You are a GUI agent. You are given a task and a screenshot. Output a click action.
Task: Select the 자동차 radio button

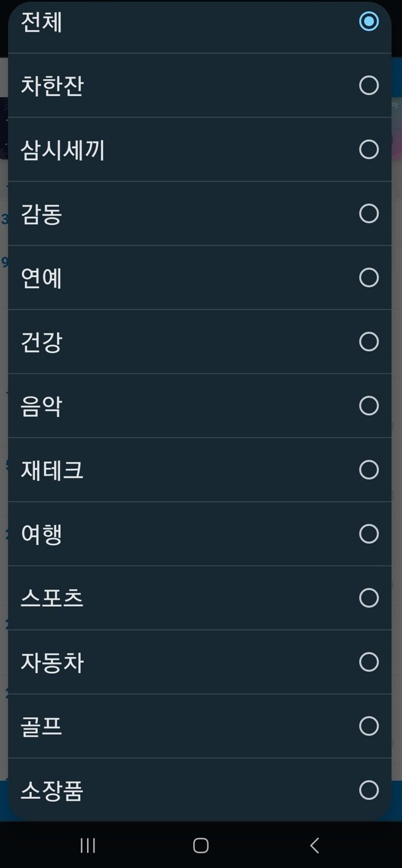[x=368, y=662]
